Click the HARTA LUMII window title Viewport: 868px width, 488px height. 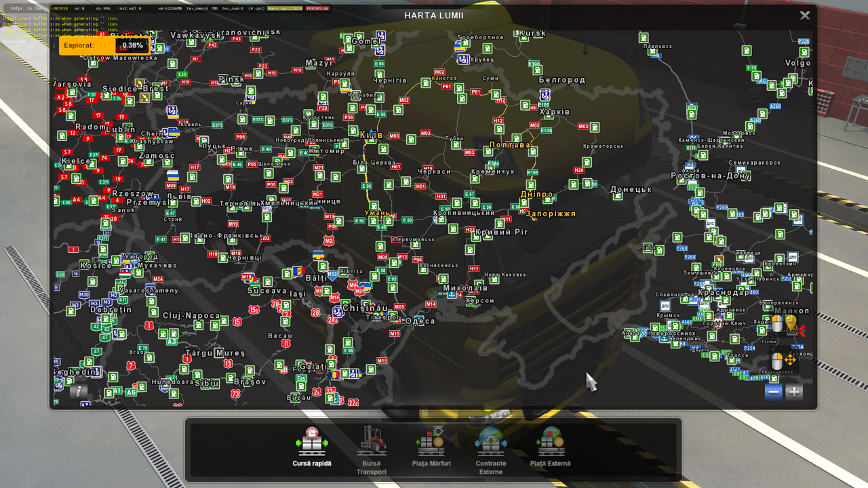[x=434, y=15]
